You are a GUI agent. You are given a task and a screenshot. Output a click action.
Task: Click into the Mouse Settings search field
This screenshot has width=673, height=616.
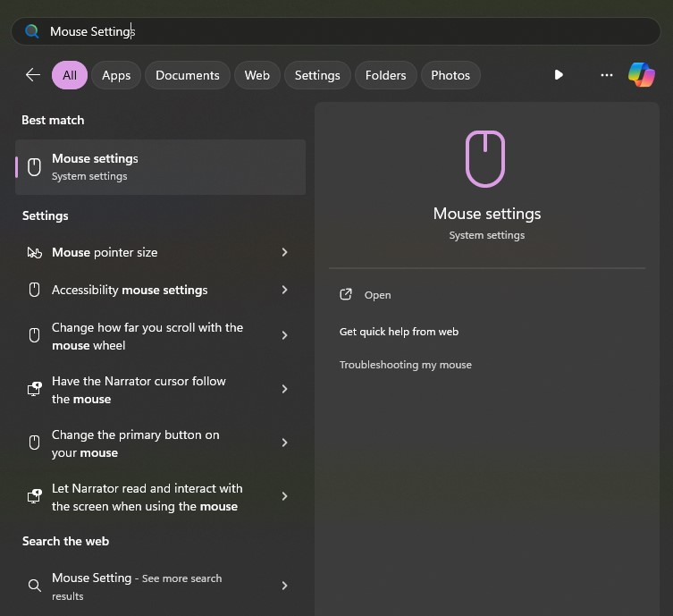[x=336, y=31]
